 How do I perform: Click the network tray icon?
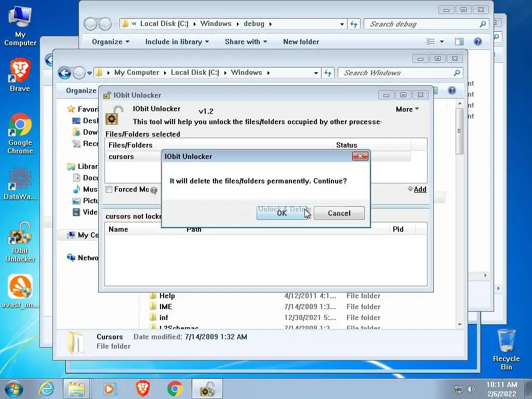click(x=458, y=389)
